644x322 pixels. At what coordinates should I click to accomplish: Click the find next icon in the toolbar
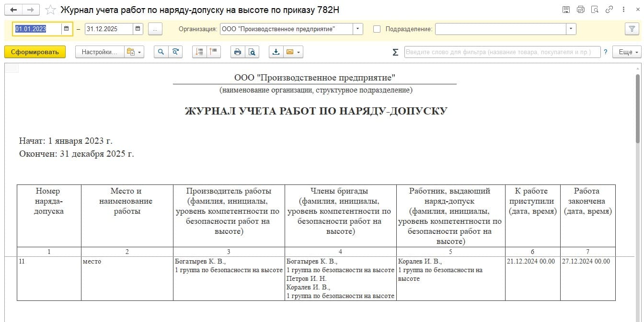175,52
